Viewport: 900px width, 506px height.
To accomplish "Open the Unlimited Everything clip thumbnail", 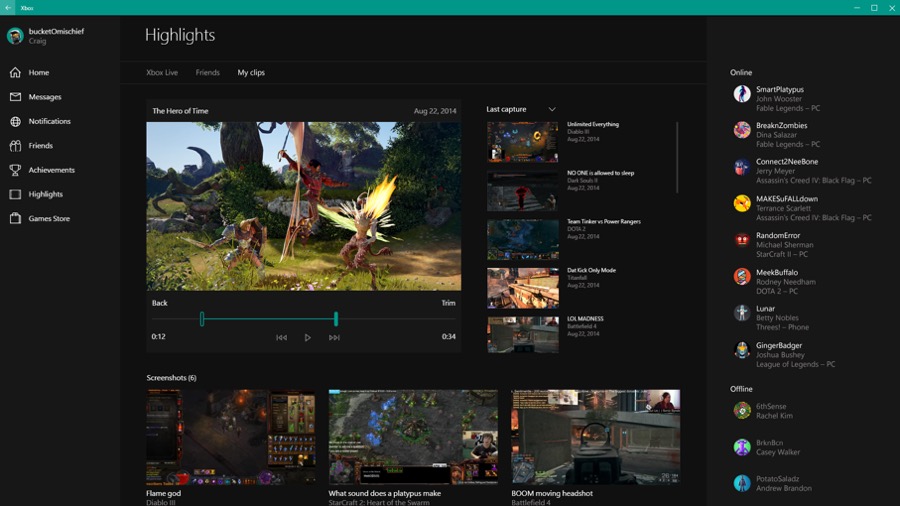I will (x=523, y=142).
